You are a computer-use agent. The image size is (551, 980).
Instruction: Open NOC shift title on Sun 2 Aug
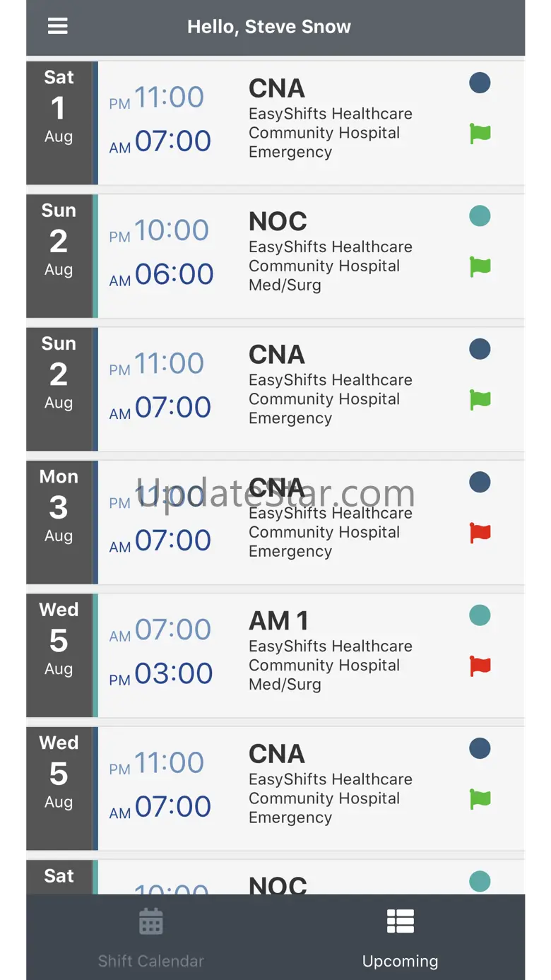click(278, 222)
